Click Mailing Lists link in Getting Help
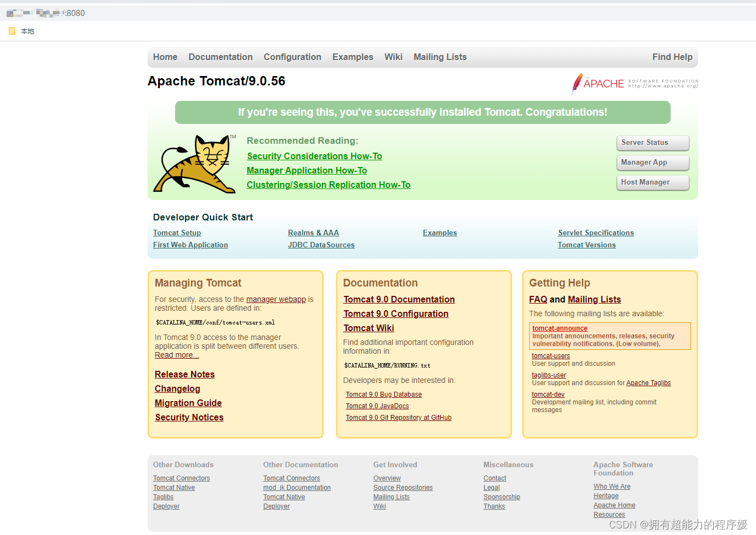The width and height of the screenshot is (756, 535). 594,300
